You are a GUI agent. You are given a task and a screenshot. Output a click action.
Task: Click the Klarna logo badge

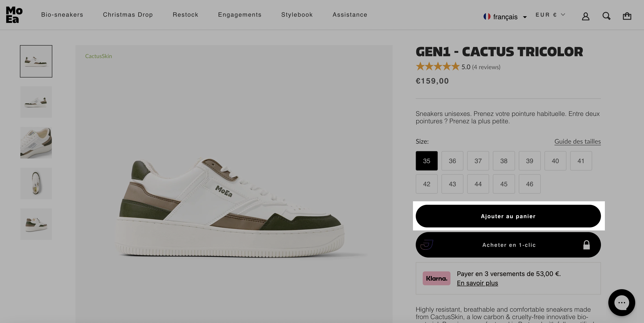[436, 278]
